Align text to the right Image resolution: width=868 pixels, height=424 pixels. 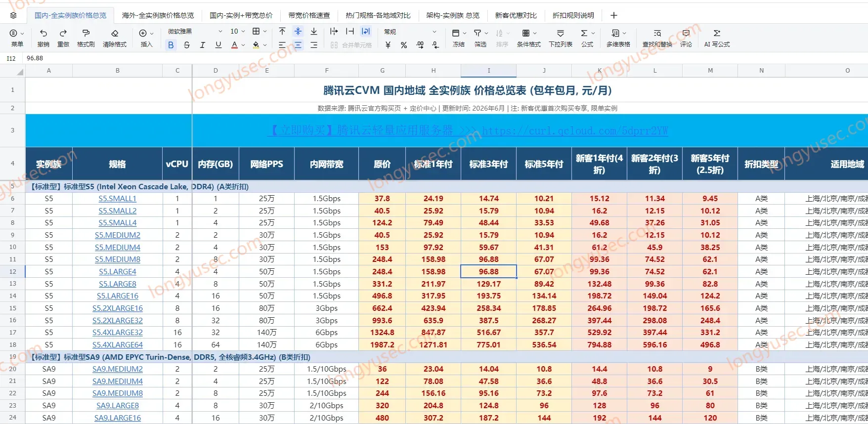pyautogui.click(x=314, y=45)
